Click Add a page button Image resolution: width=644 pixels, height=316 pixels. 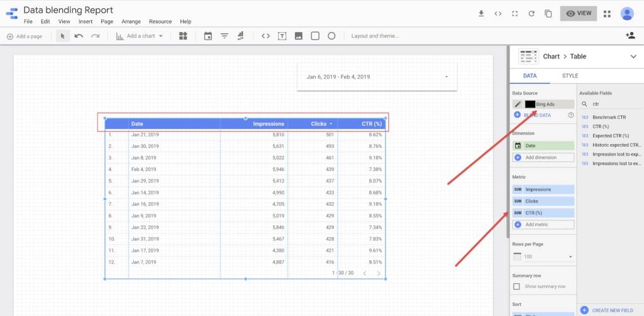25,36
